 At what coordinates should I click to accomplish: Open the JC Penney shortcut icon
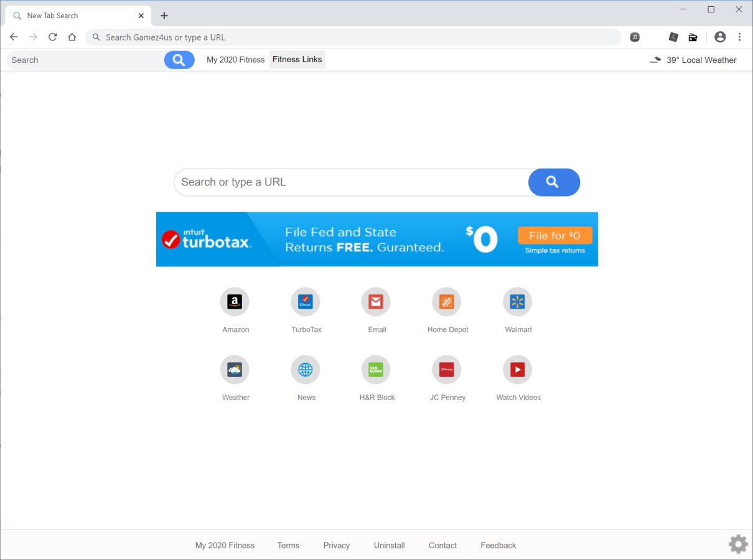(x=447, y=370)
